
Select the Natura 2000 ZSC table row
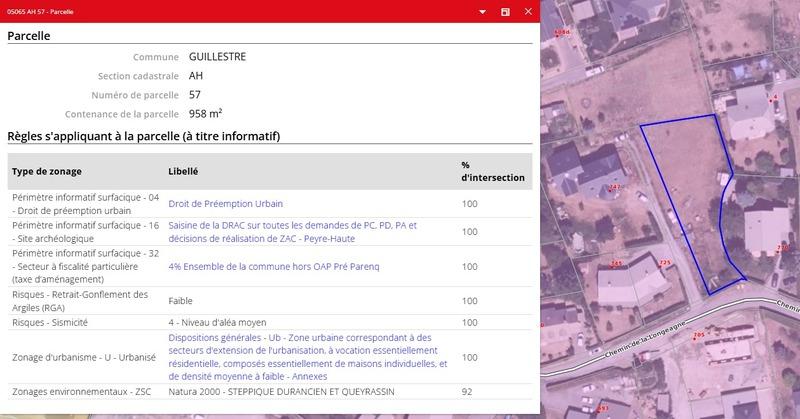pos(270,391)
